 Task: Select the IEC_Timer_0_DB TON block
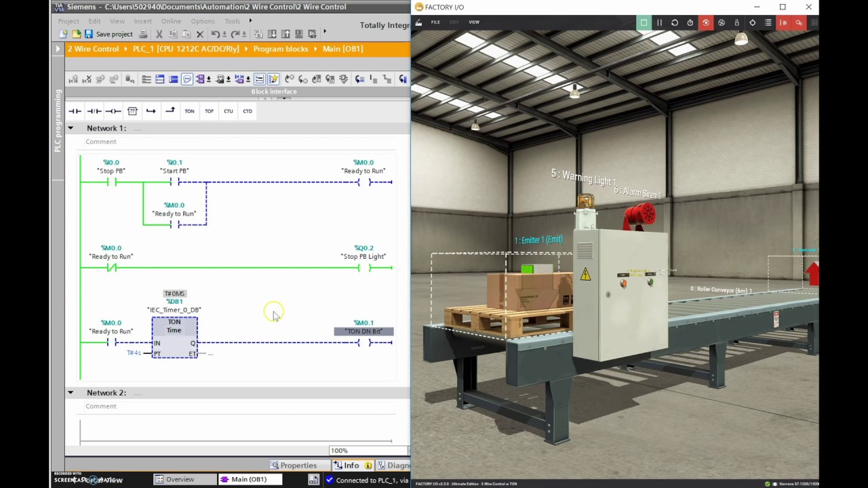click(174, 338)
